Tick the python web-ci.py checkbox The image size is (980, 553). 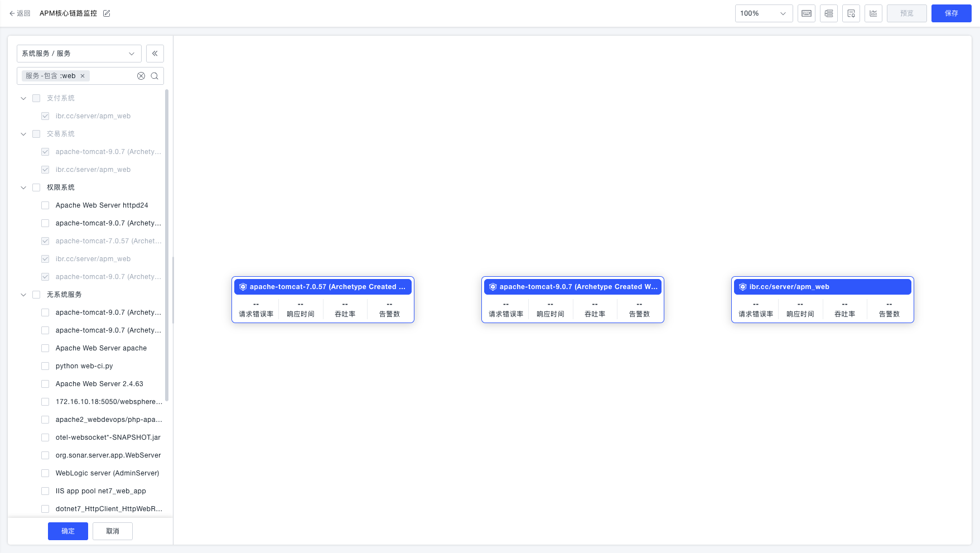tap(45, 366)
